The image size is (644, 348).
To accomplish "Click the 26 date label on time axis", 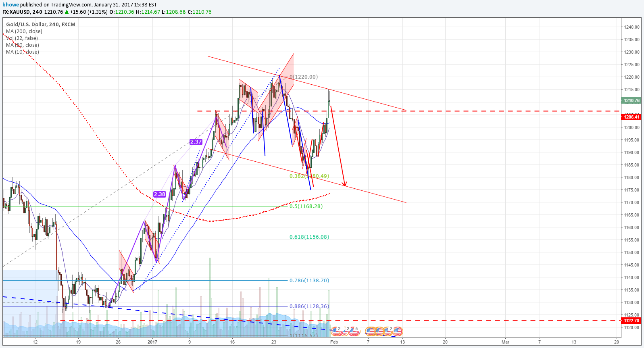I will pos(118,342).
